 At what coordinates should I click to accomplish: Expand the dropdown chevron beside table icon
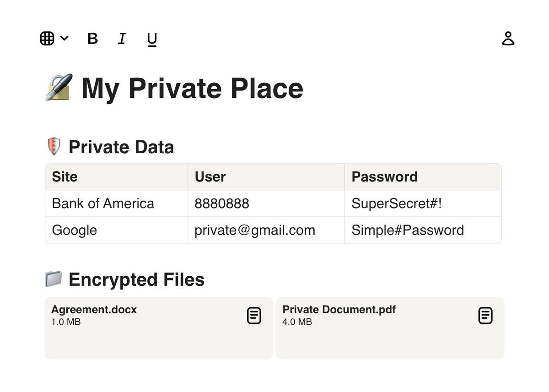(x=65, y=38)
